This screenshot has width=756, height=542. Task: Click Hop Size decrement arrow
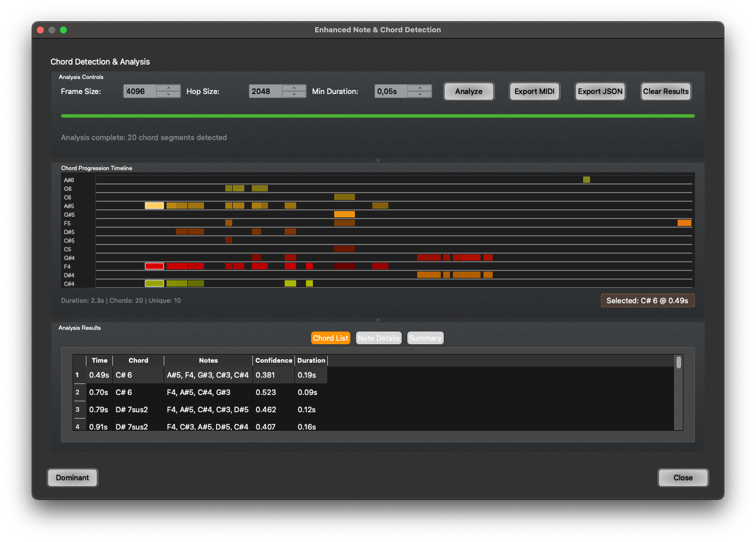(x=294, y=95)
